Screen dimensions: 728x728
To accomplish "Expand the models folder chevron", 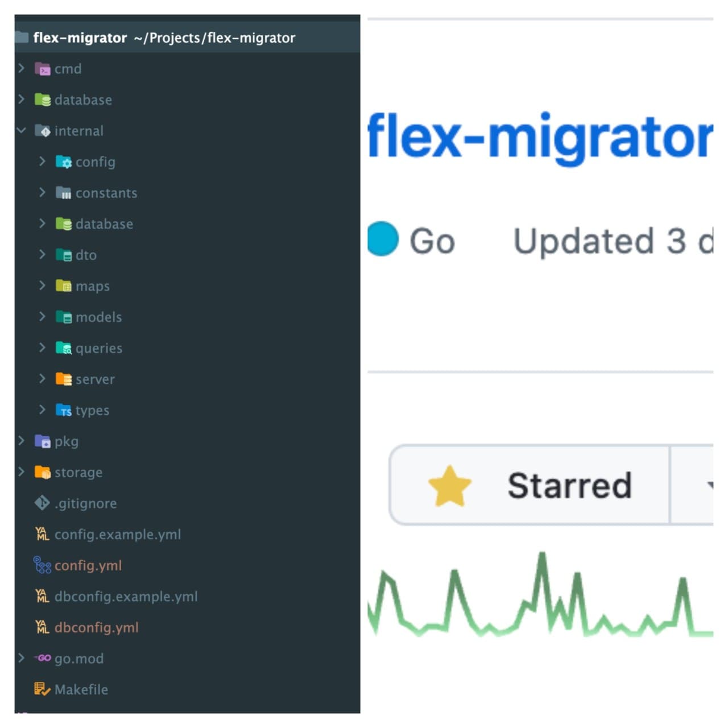I will tap(42, 317).
